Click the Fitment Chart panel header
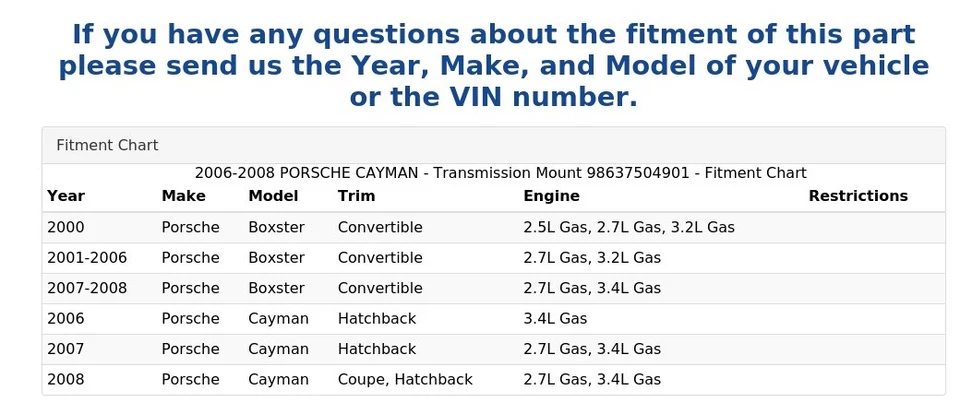The image size is (960, 414). [x=493, y=145]
